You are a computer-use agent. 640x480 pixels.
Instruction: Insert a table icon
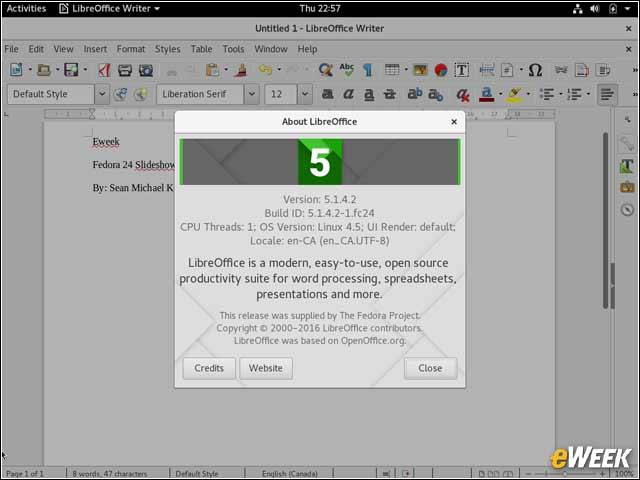pos(392,70)
